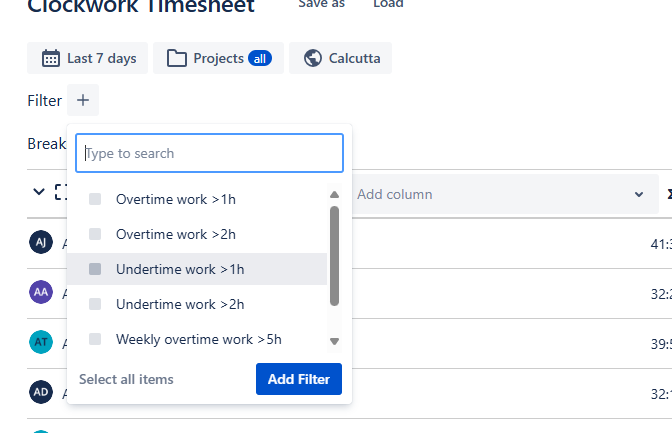
Task: Click the AJ user avatar
Action: 40,243
